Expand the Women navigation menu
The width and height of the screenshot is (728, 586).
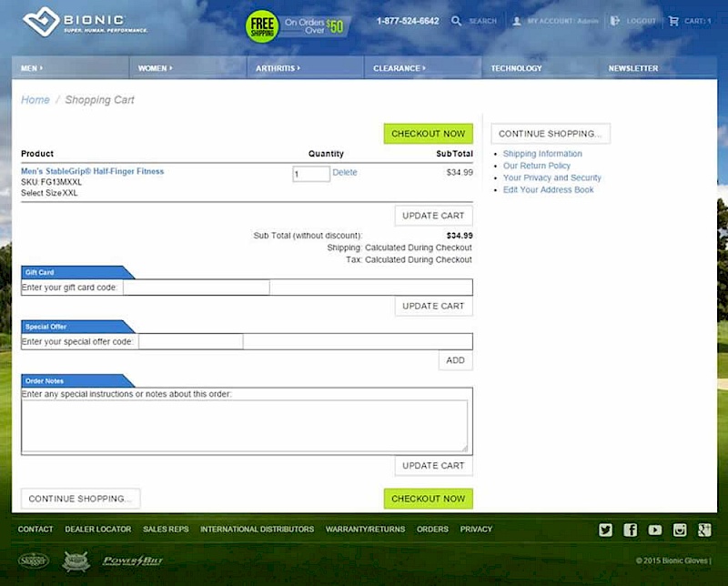(153, 68)
